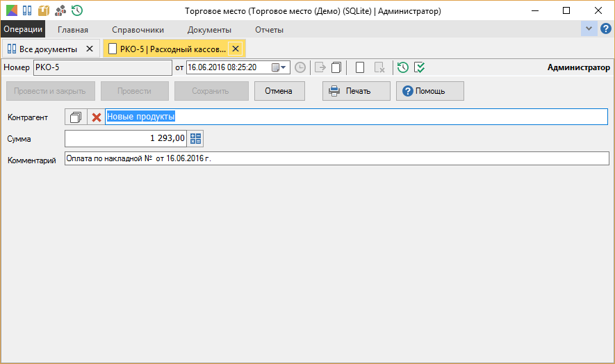Maximize the Торговое место window

click(x=566, y=10)
